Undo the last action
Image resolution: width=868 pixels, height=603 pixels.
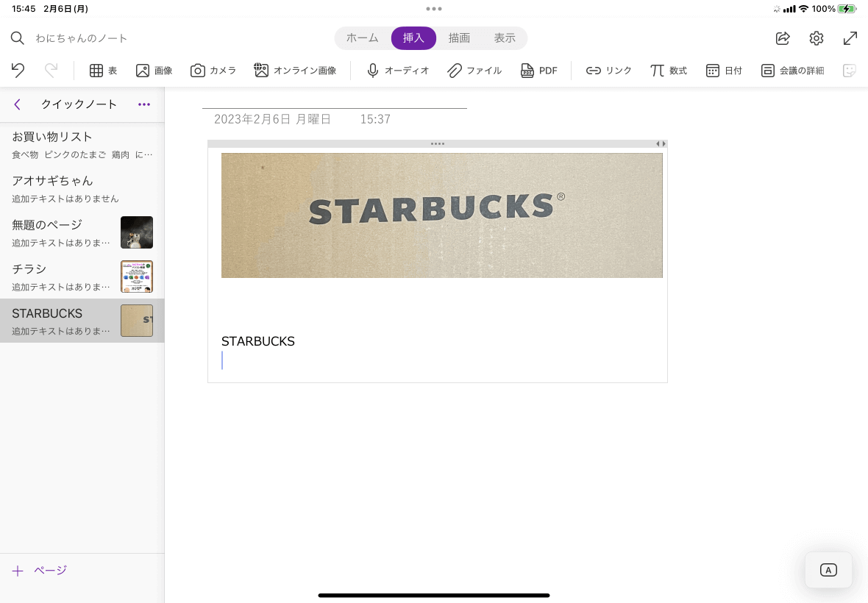18,71
